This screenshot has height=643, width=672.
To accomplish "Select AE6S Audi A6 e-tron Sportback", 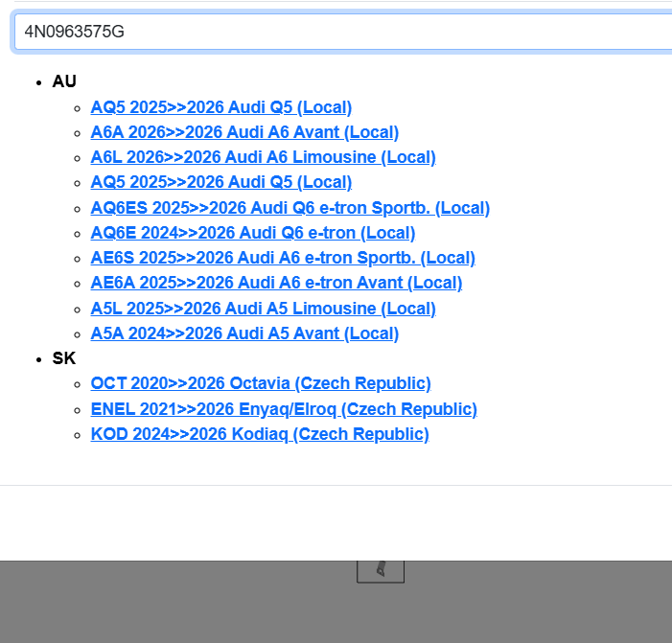I will click(x=283, y=258).
